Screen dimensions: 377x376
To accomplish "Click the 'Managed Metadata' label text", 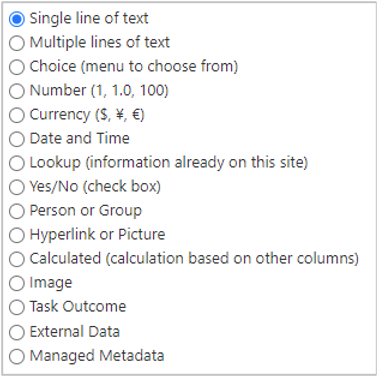I will click(97, 355).
